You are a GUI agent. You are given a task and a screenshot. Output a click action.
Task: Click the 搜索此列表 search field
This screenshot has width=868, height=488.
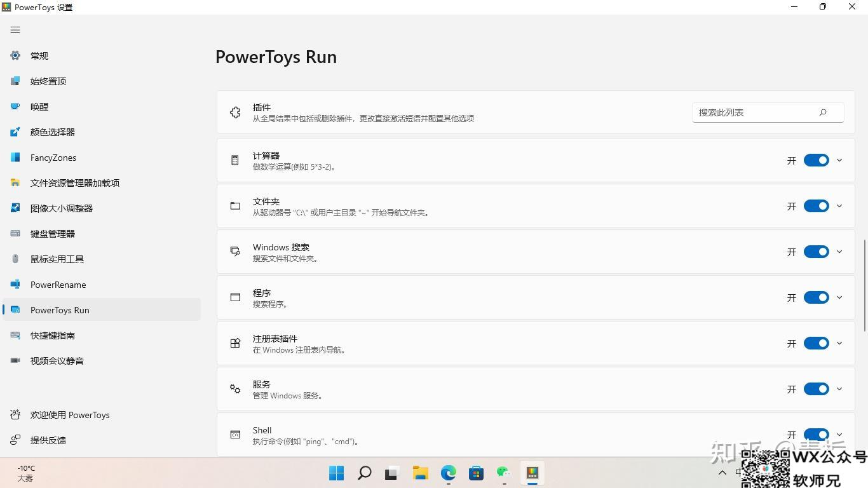[x=768, y=112]
